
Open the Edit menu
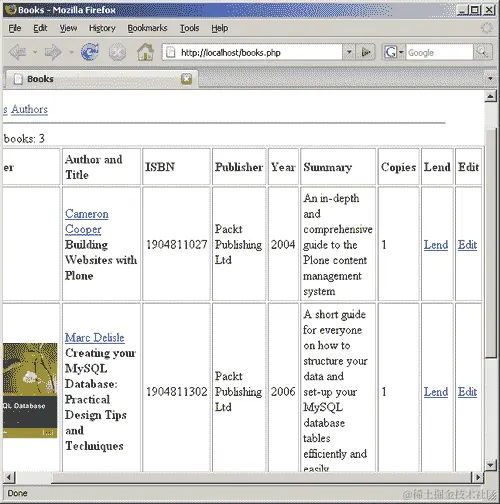tap(40, 28)
